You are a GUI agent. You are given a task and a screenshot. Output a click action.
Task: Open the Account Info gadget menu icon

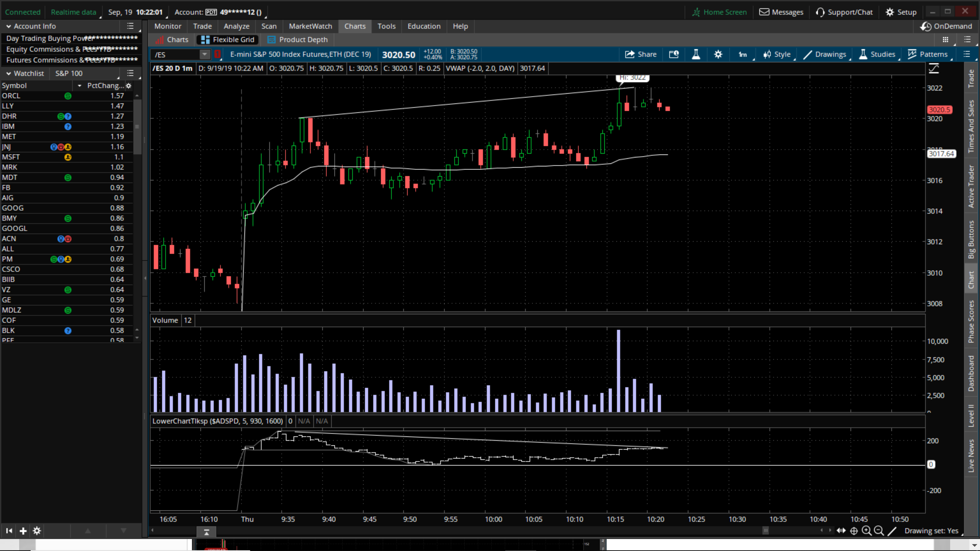pos(130,26)
